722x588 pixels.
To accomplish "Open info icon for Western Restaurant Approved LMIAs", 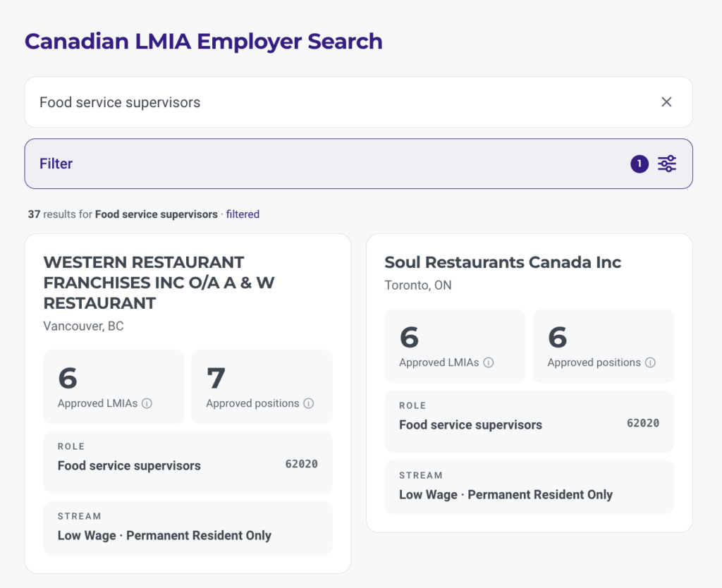I will click(147, 403).
